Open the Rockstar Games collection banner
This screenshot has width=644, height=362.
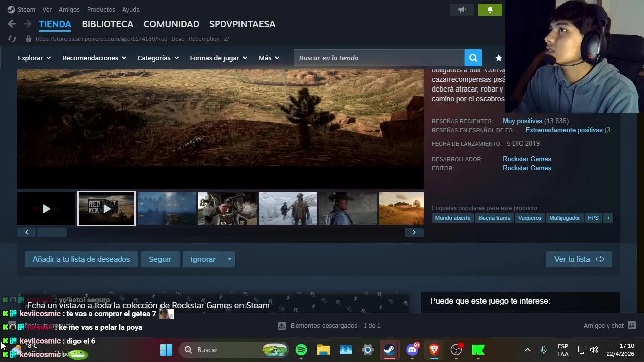point(213,303)
